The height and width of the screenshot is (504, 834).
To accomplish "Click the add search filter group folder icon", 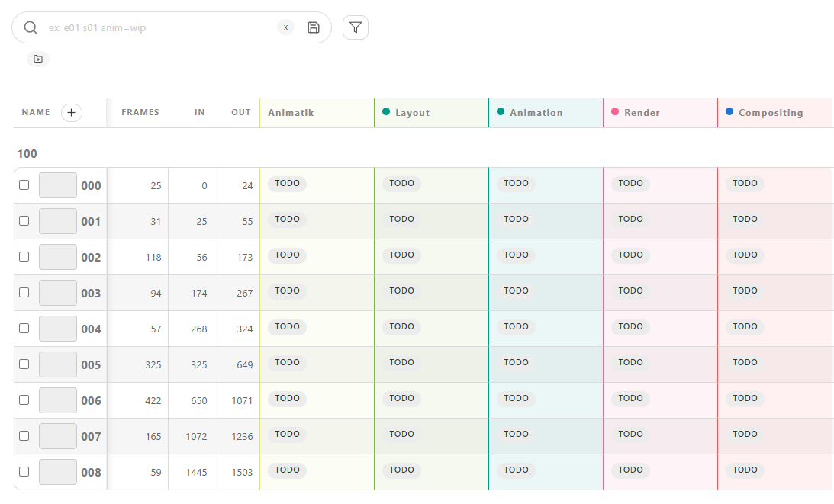I will coord(37,59).
